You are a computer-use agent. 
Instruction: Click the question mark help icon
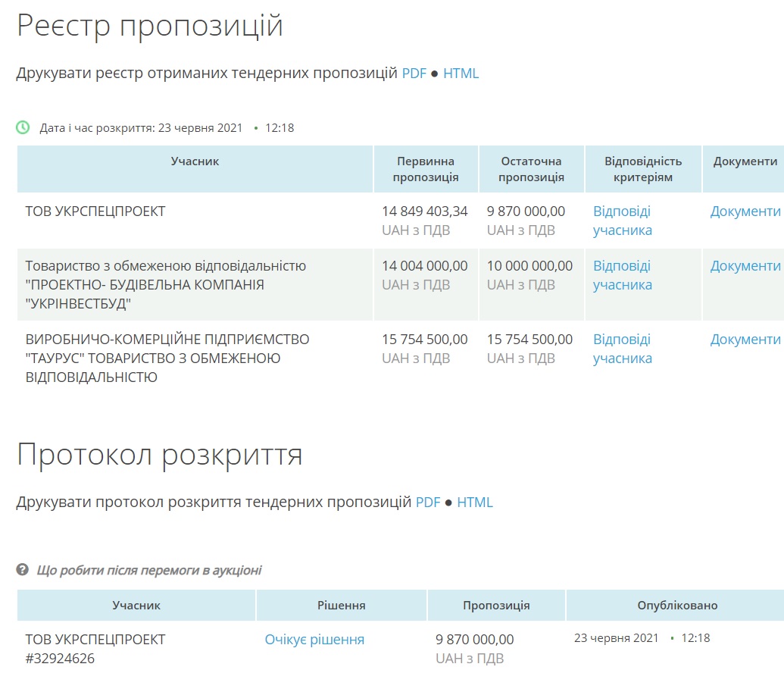[23, 569]
